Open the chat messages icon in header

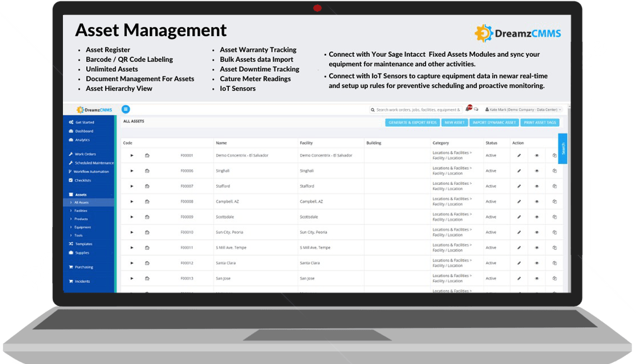tap(476, 110)
